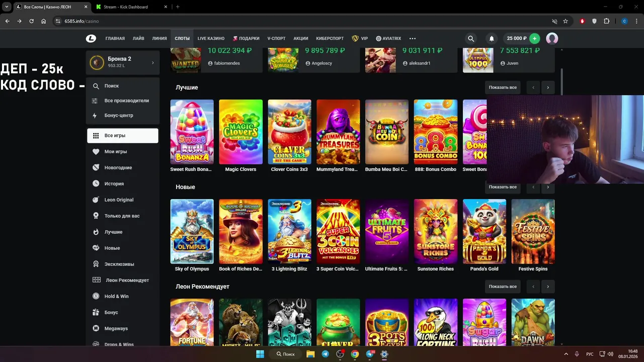Open the user profile avatar
This screenshot has height=362, width=644.
pos(552,38)
